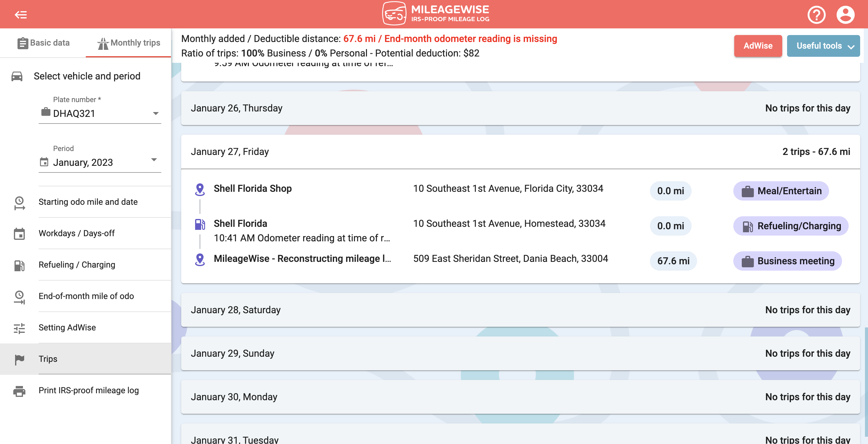Select the Monthly trips tab

(129, 43)
